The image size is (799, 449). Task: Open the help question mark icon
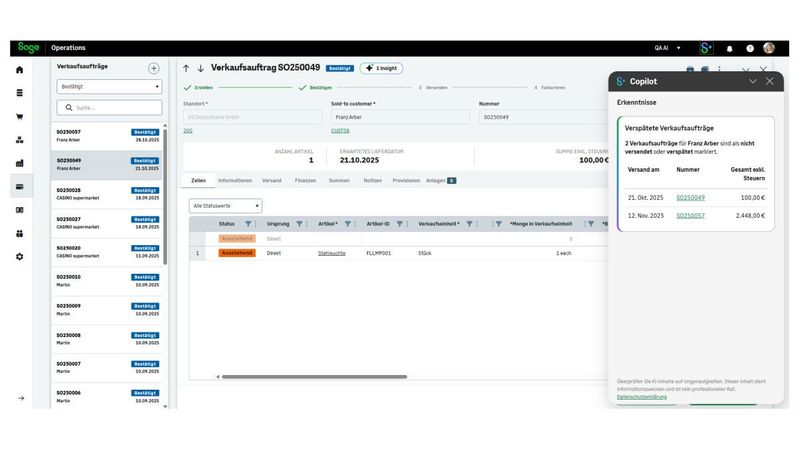[x=750, y=48]
